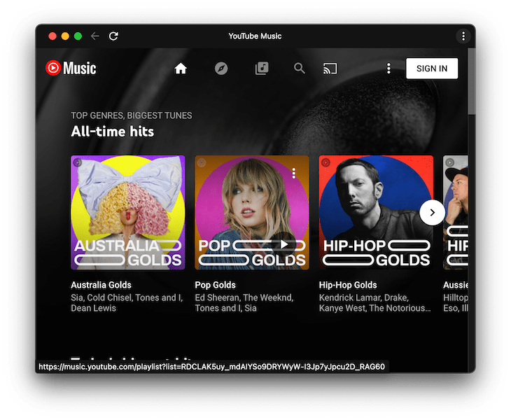
Task: Reload the page with the refresh icon
Action: (113, 36)
